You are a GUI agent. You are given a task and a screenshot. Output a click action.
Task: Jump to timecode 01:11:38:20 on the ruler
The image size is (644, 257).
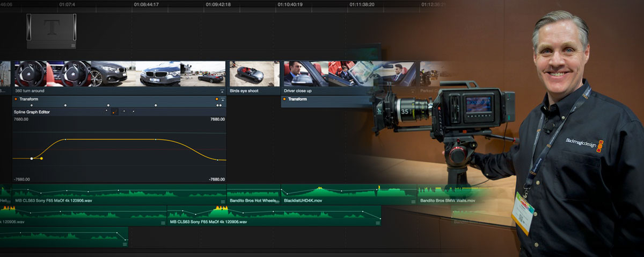[362, 4]
